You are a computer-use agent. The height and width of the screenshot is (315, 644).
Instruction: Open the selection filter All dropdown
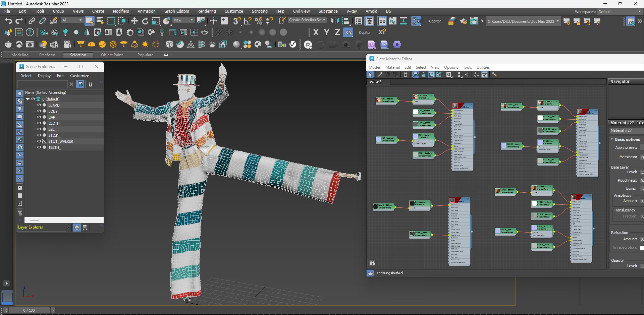(72, 20)
